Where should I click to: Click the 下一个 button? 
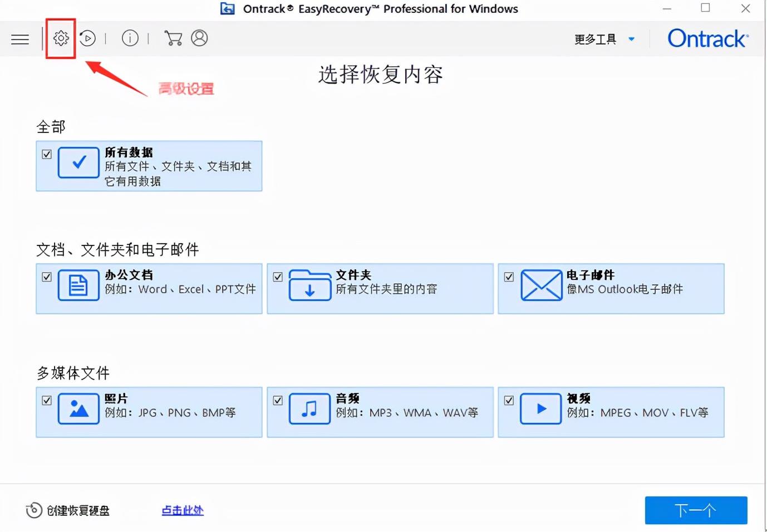pyautogui.click(x=696, y=510)
